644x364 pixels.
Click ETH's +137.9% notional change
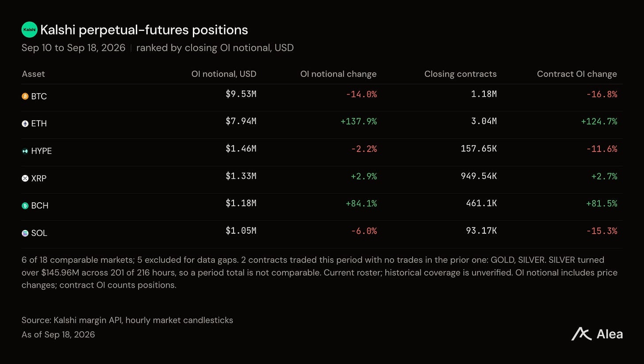(359, 121)
